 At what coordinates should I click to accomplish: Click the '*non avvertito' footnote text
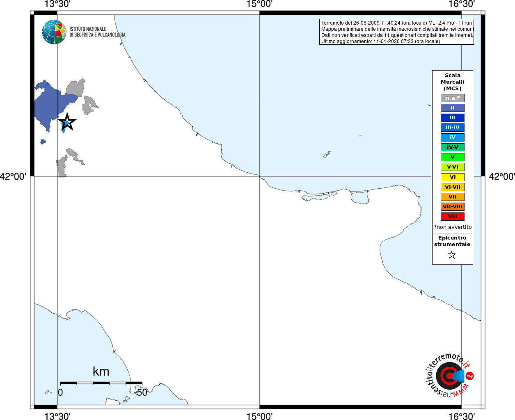(453, 227)
